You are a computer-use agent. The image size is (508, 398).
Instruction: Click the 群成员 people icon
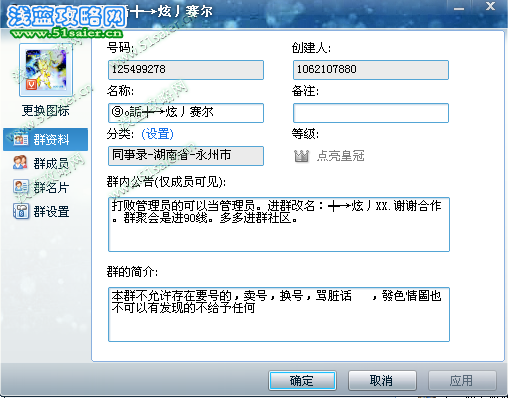(20, 163)
